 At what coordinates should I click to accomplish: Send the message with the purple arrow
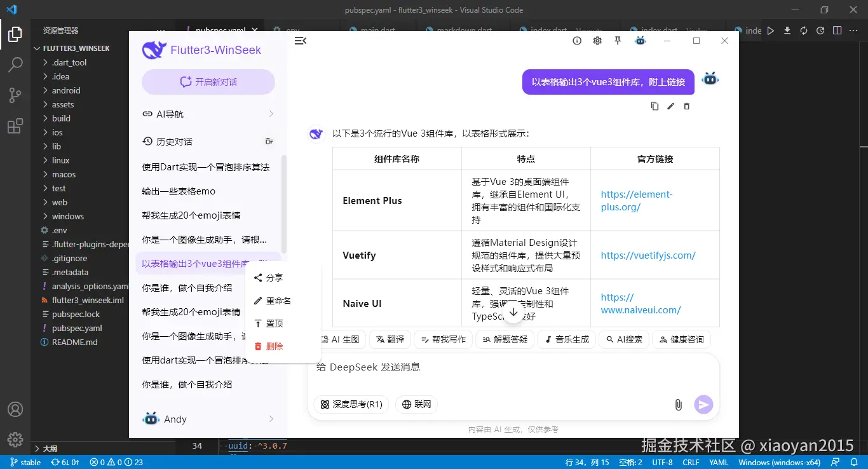(x=703, y=404)
